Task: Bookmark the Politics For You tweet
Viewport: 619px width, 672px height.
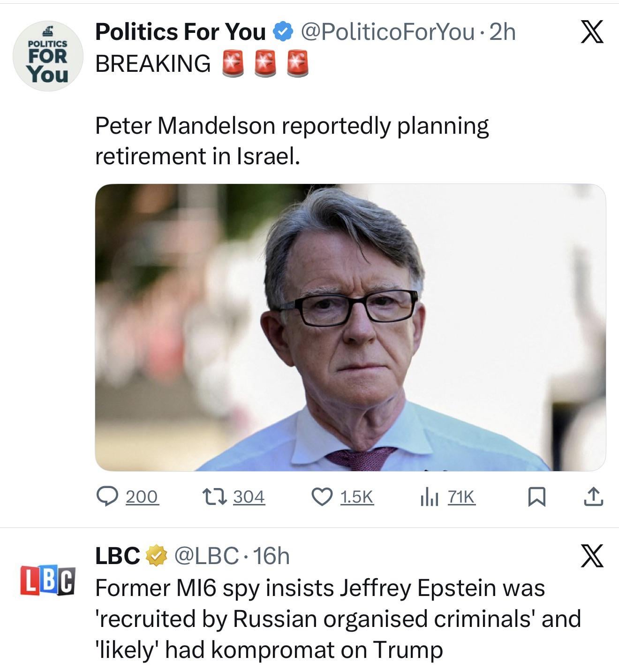Action: 536,497
